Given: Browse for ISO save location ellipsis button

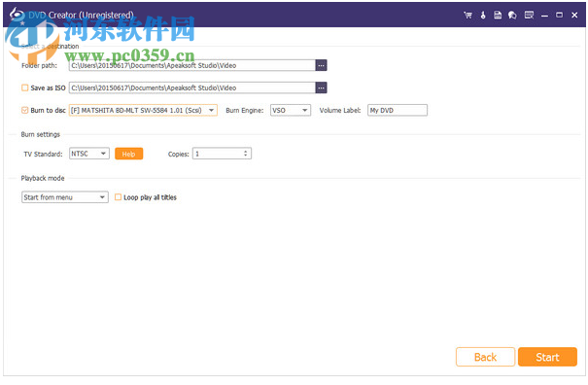Looking at the screenshot, I should pos(321,87).
